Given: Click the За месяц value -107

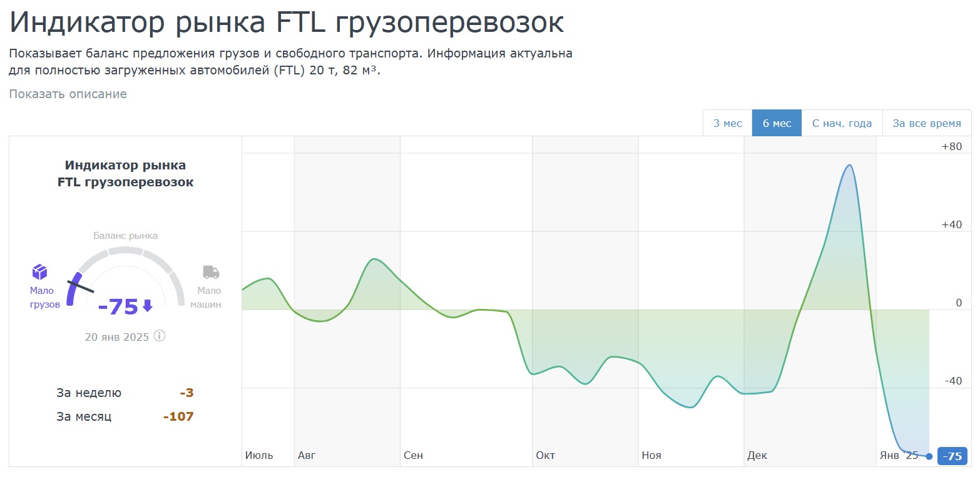Looking at the screenshot, I should 178,416.
